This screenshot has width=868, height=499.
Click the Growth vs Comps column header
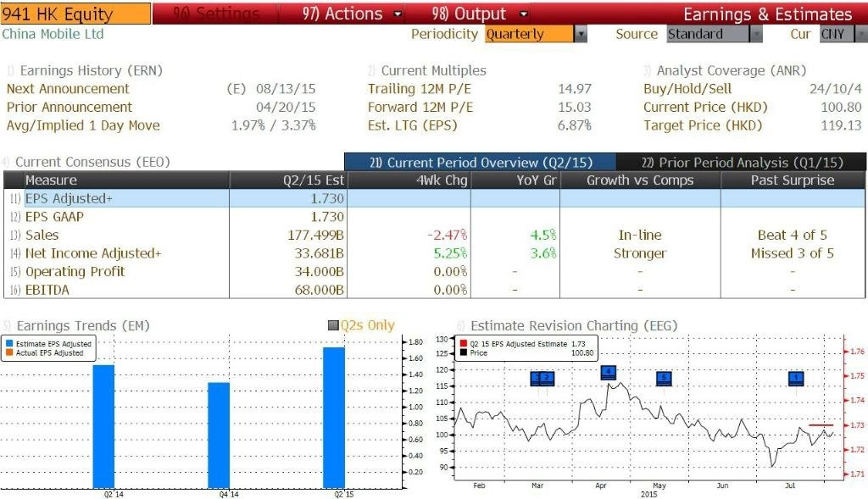click(x=640, y=180)
